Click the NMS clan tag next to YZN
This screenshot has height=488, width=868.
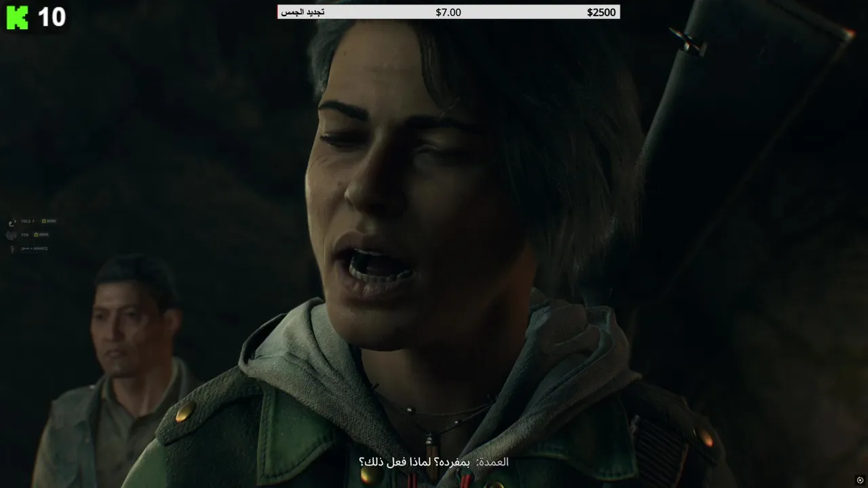tap(41, 235)
